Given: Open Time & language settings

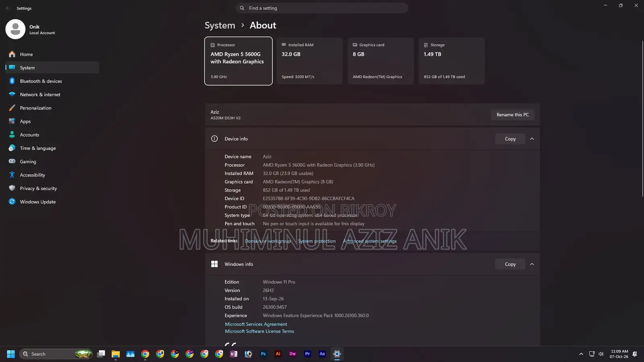Looking at the screenshot, I should click(x=52, y=148).
